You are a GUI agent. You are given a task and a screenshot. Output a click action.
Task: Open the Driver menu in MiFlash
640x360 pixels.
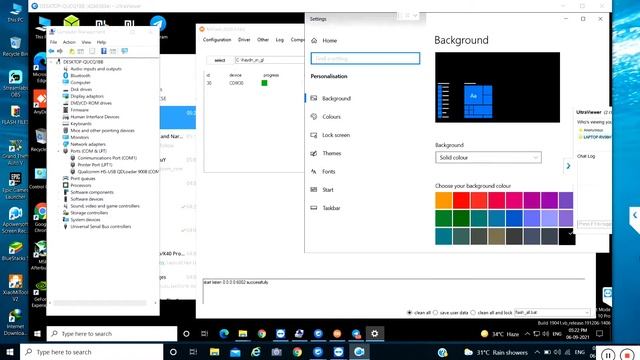[x=244, y=40]
